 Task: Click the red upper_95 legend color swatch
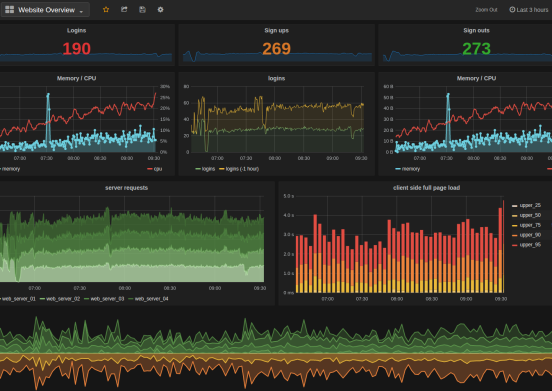pos(514,245)
